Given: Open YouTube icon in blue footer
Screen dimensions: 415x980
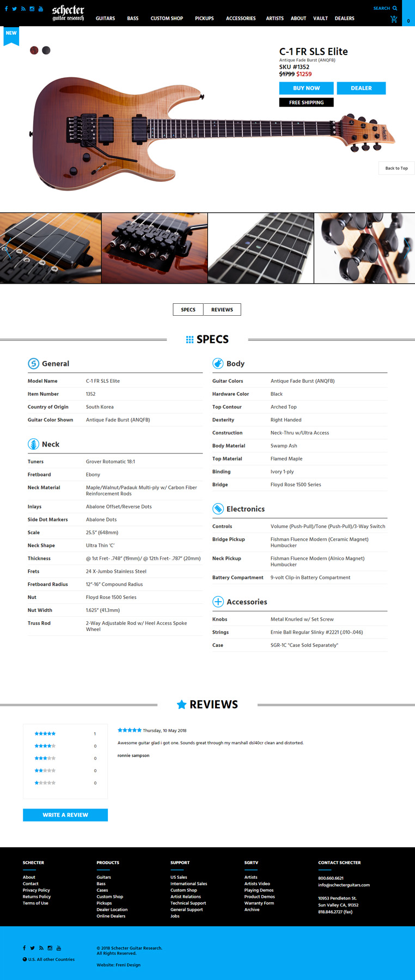Looking at the screenshot, I should point(58,948).
